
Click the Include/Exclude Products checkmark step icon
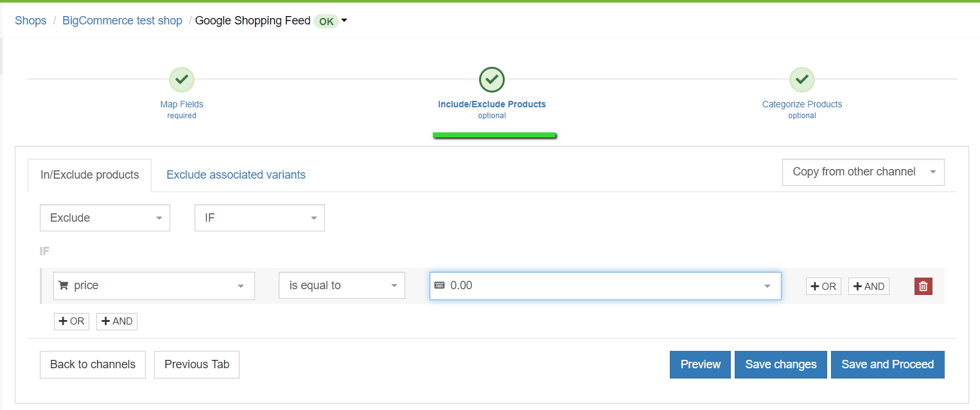pos(492,80)
